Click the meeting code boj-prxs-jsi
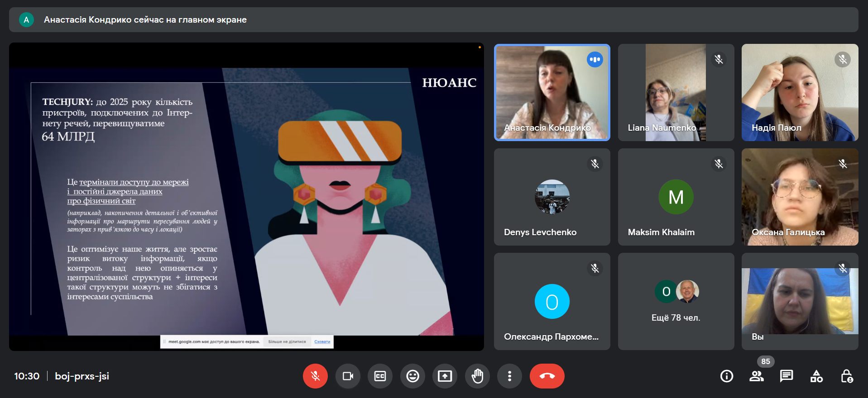The height and width of the screenshot is (398, 868). coord(82,376)
